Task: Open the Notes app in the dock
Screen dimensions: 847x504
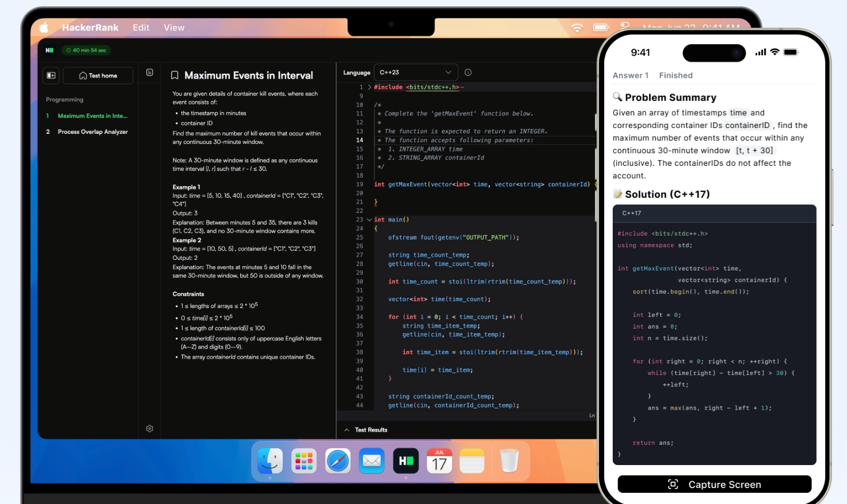Action: [472, 461]
